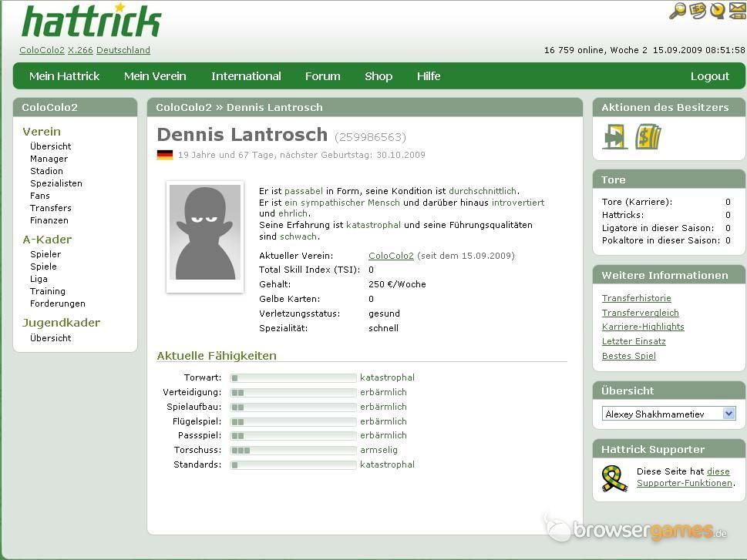This screenshot has height=560, width=747.
Task: Click the passabel form link
Action: click(x=304, y=191)
